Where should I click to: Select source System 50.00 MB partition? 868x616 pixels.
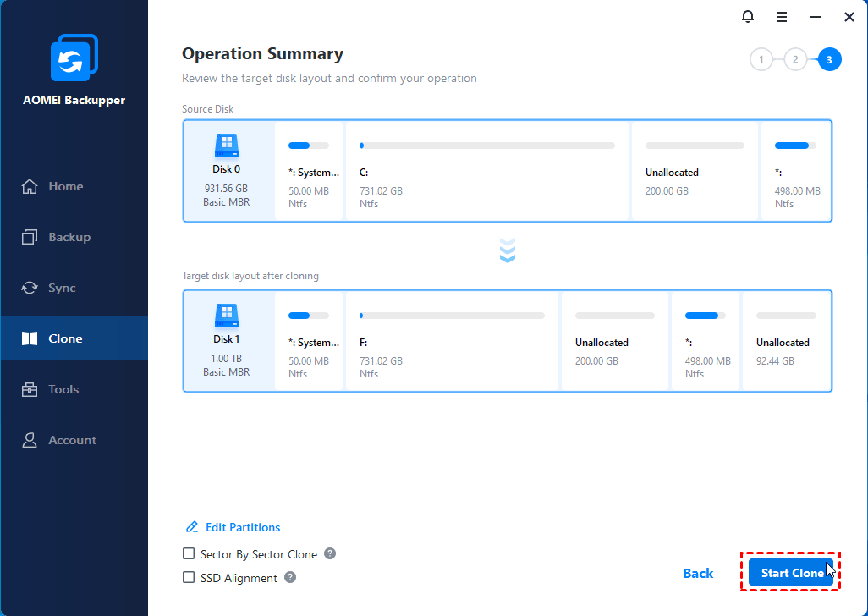click(310, 171)
